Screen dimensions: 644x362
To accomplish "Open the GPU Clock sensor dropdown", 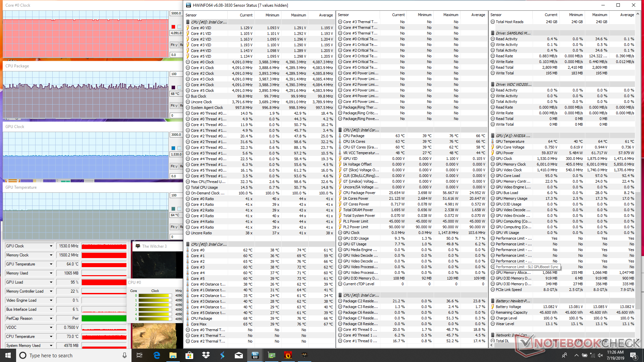I will coord(51,246).
